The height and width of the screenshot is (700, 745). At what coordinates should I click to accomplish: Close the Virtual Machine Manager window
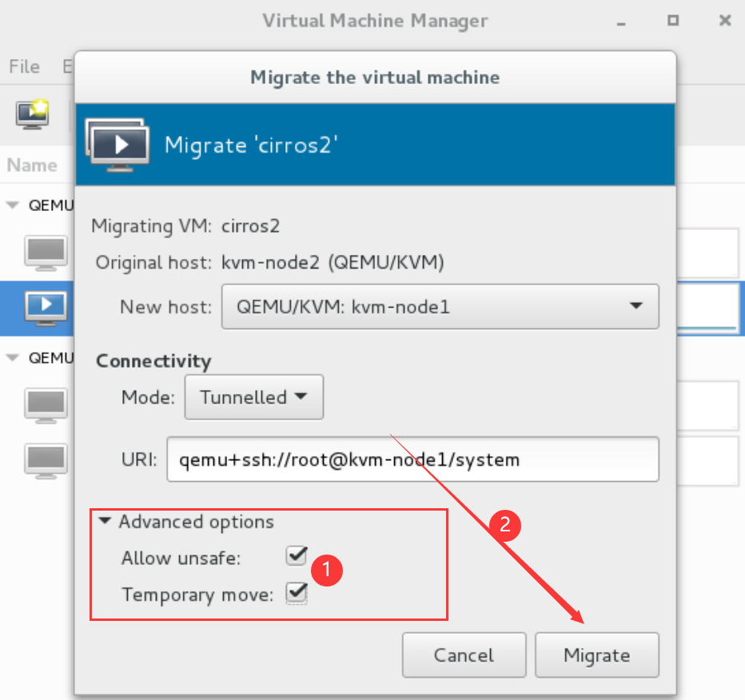click(725, 21)
